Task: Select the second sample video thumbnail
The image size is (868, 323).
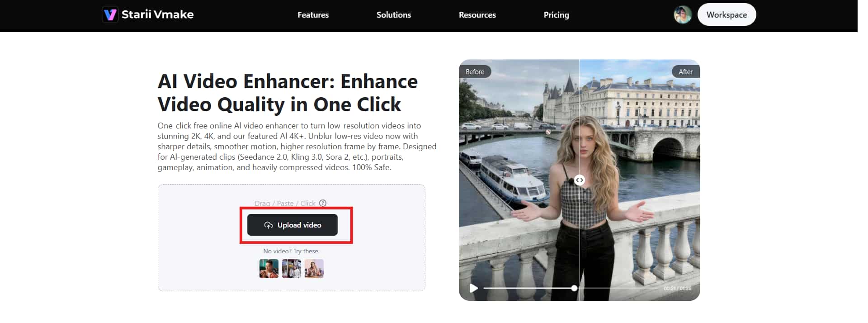Action: pyautogui.click(x=292, y=269)
